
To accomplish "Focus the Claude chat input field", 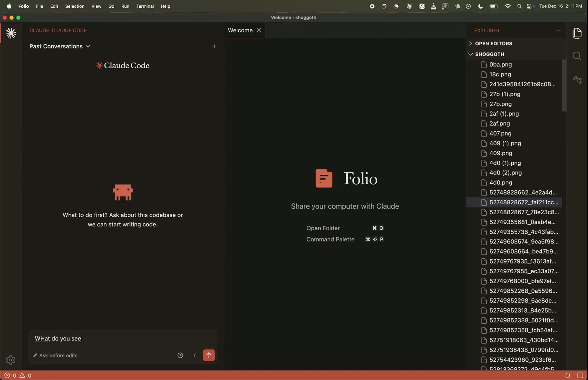I will 123,338.
